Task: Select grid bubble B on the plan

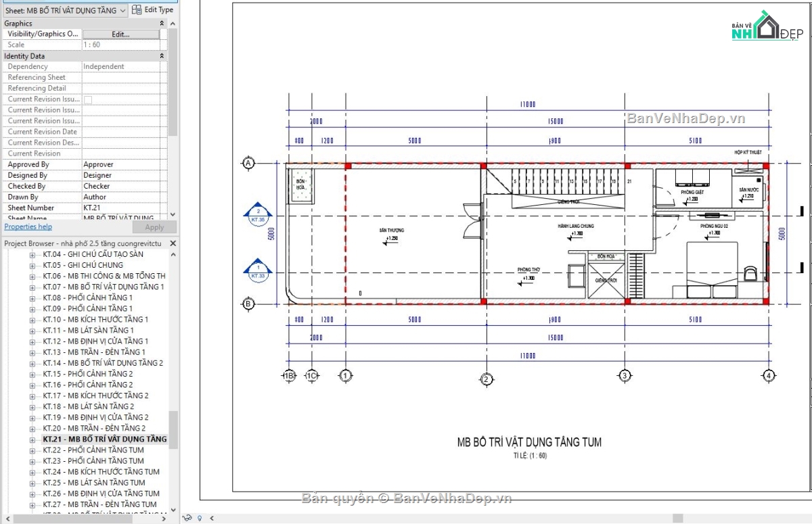Action: coord(248,304)
